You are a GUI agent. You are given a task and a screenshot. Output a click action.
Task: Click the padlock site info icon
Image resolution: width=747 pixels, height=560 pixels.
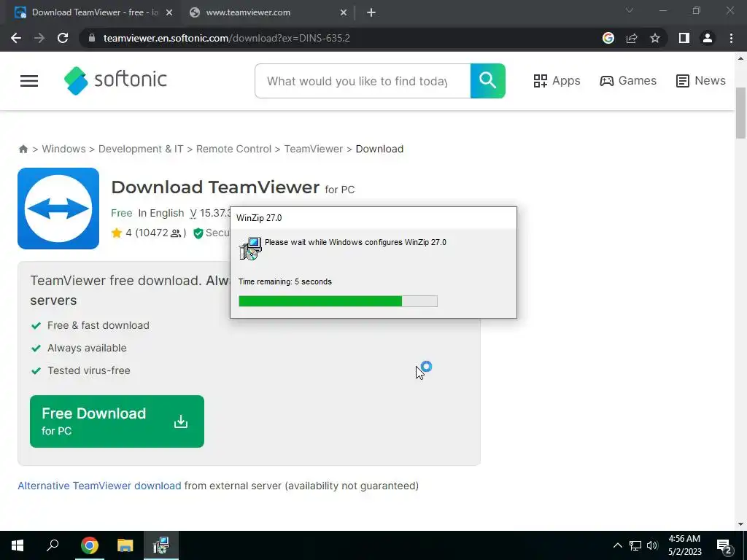(x=92, y=38)
